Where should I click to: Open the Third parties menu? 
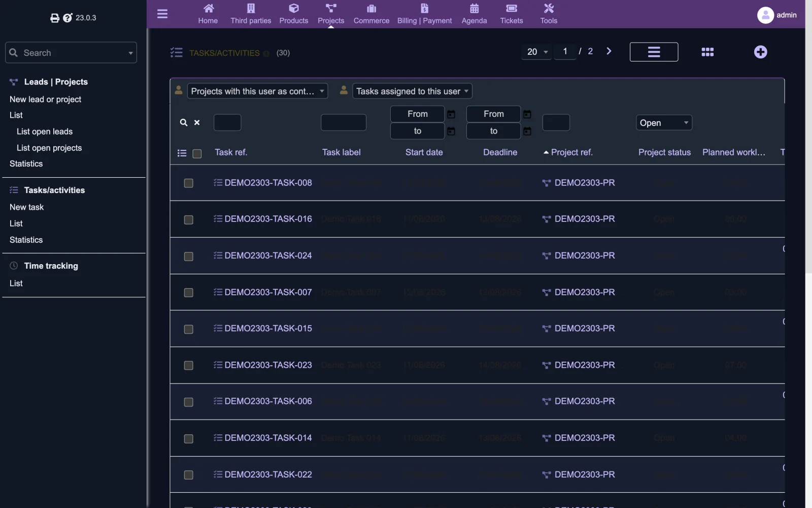coord(251,14)
